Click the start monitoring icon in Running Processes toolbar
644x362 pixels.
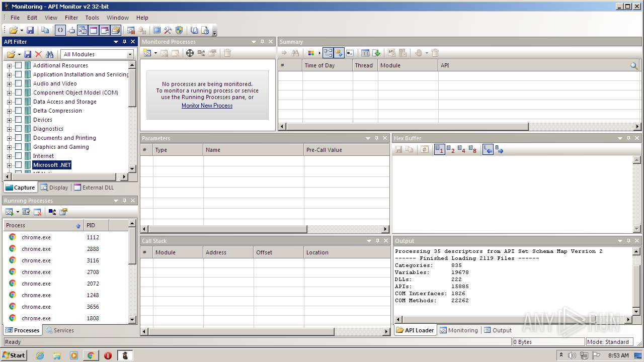9,212
